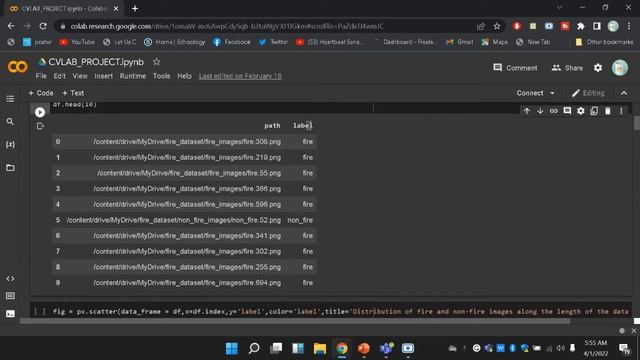This screenshot has height=360, width=640.
Task: Open the code snippets panel icon
Action: click(10, 279)
